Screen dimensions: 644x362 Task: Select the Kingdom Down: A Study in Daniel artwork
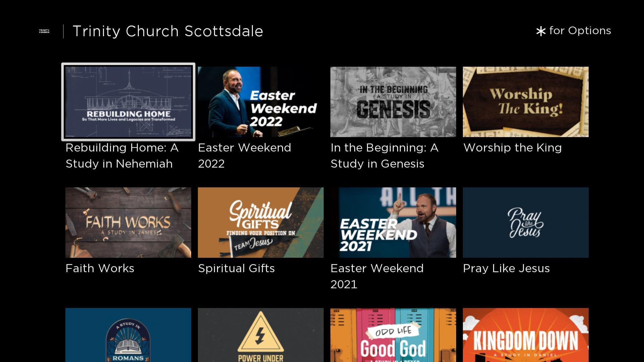point(525,335)
